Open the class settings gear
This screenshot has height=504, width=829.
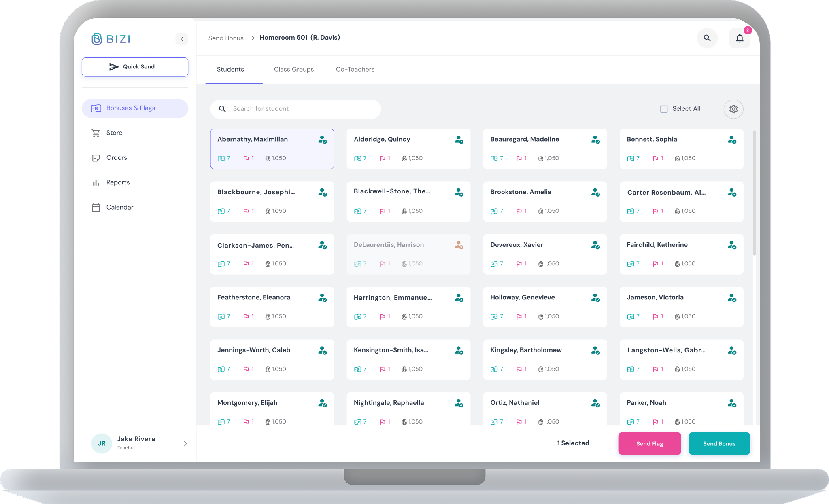[733, 109]
